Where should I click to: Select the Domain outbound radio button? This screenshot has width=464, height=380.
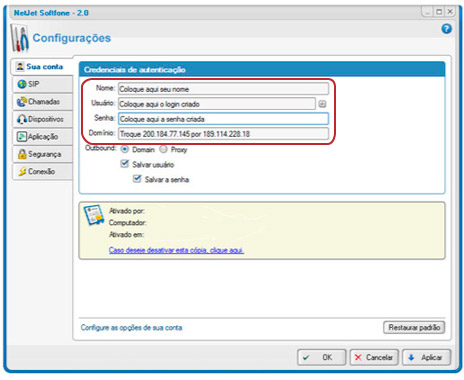pos(125,149)
